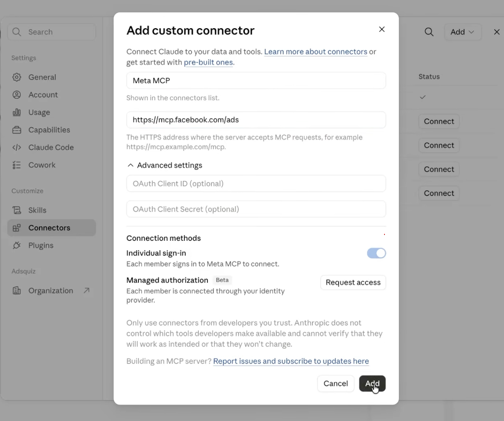Collapse the Advanced settings section
504x421 pixels.
point(164,165)
